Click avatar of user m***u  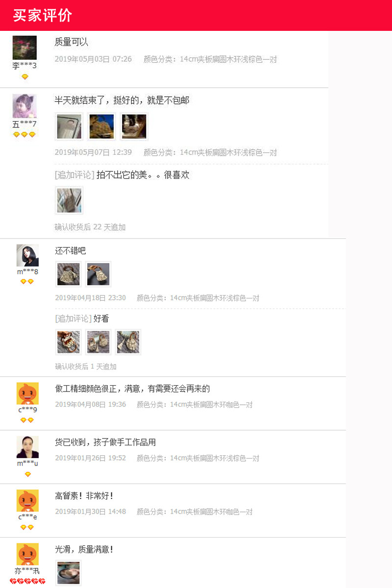[x=27, y=447]
